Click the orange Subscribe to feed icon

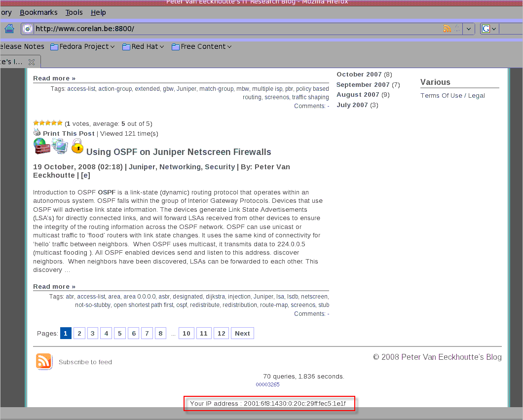pos(44,361)
